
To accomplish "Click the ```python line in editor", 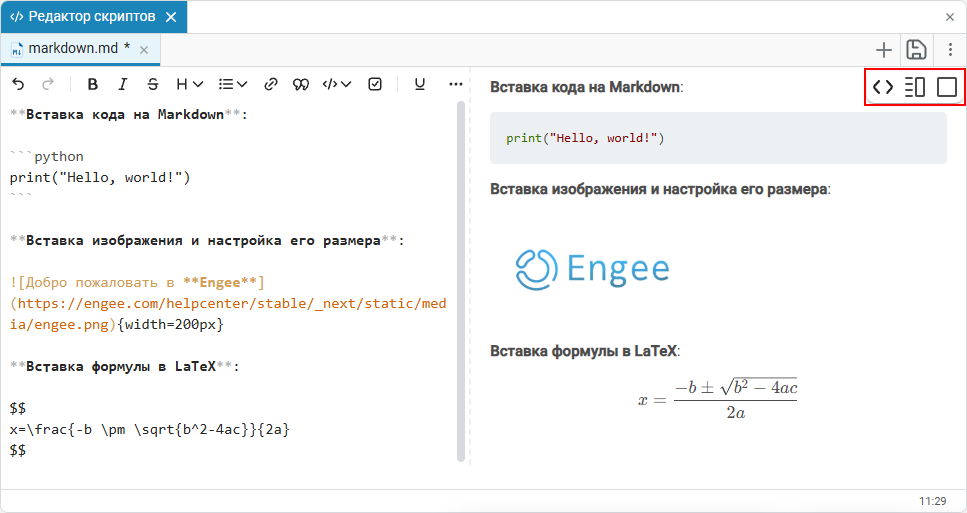I will point(47,157).
